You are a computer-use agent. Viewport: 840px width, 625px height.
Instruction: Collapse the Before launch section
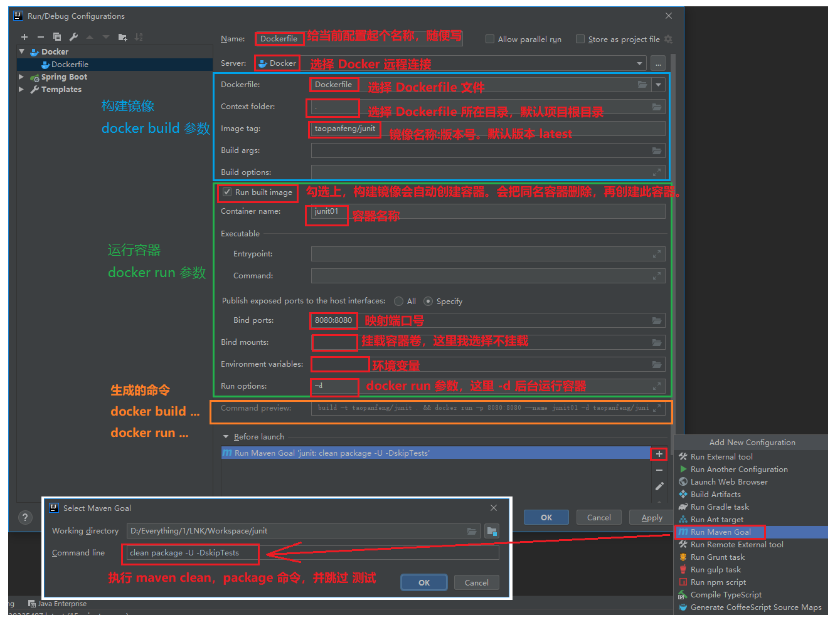point(226,437)
